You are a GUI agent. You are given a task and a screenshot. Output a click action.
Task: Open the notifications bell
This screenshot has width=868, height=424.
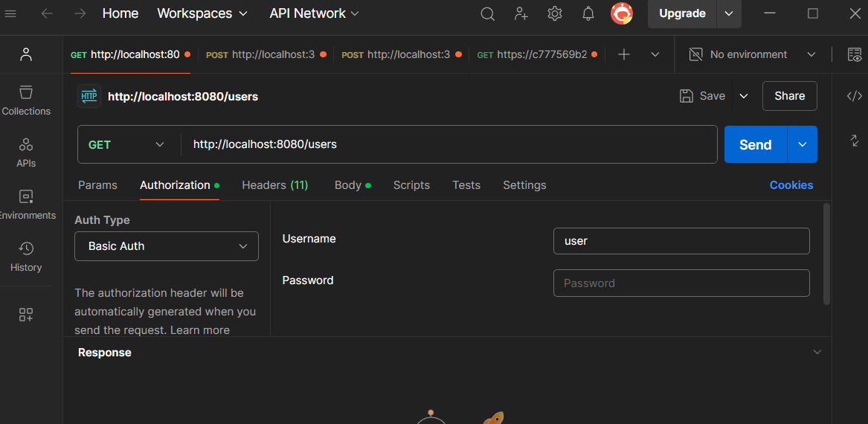588,14
